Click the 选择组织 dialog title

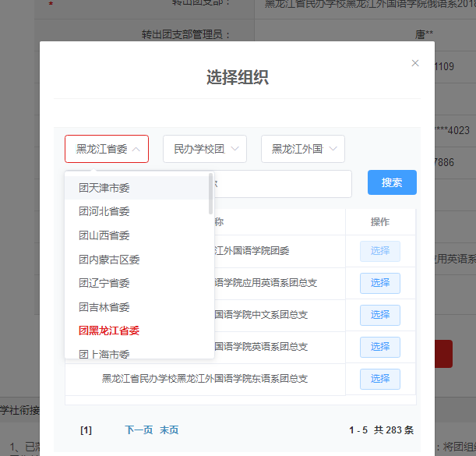[x=238, y=77]
